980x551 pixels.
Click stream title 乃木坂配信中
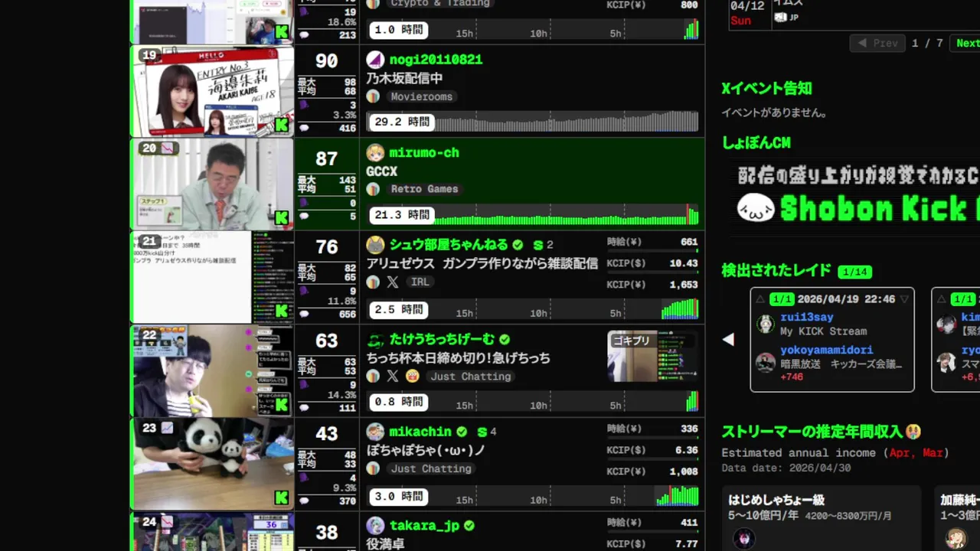tap(404, 78)
